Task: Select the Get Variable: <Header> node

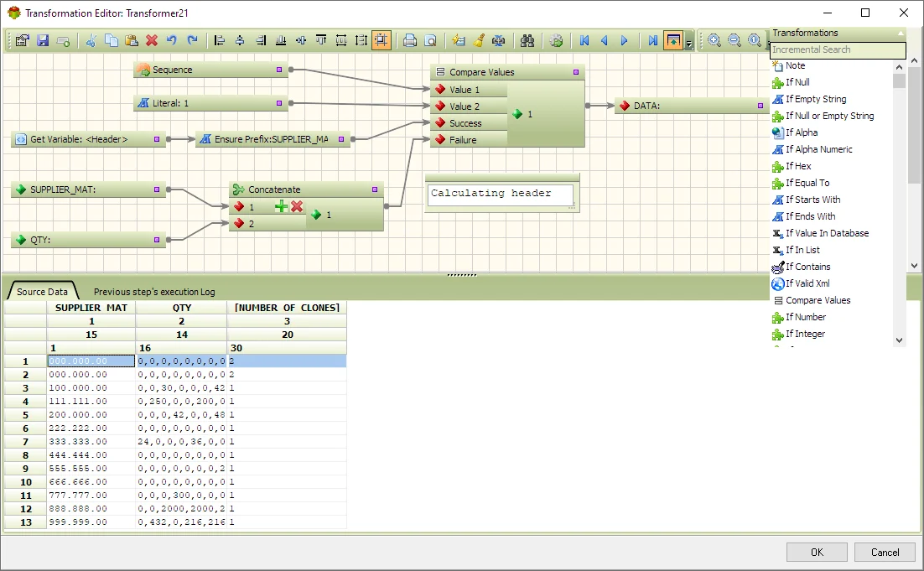Action: [x=88, y=140]
